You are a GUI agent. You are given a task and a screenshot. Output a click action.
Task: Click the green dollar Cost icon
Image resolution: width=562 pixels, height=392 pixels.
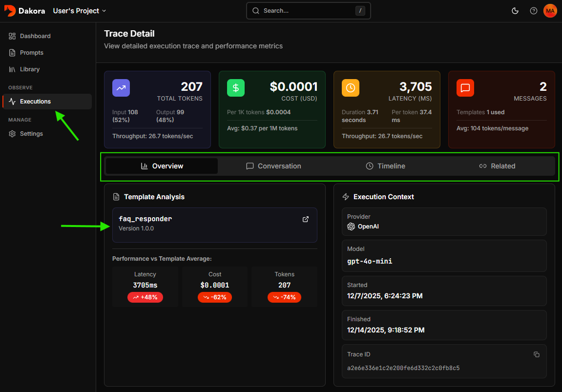236,88
